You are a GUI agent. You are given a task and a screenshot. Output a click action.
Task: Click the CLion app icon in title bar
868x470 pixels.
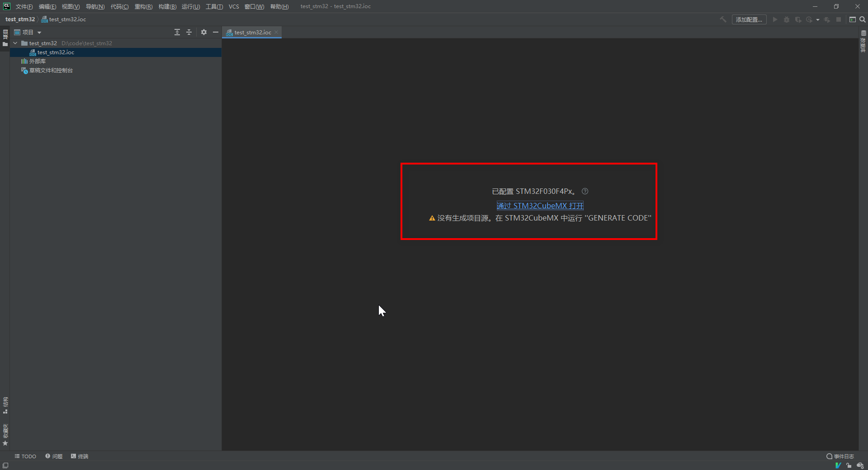pos(6,6)
